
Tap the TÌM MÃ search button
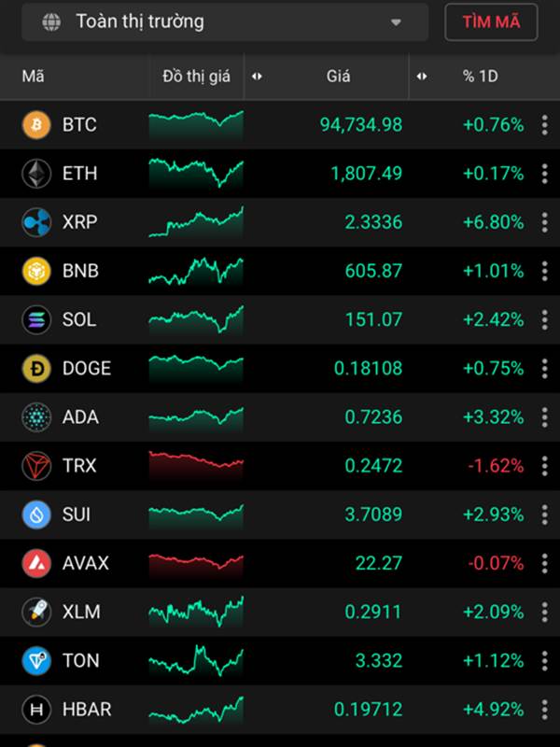pos(491,21)
